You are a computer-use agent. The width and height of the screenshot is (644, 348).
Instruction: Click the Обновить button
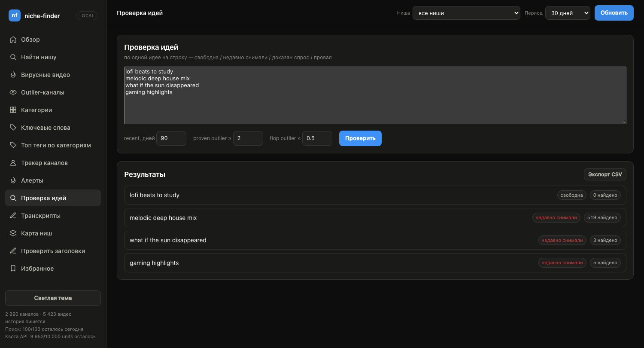click(614, 13)
